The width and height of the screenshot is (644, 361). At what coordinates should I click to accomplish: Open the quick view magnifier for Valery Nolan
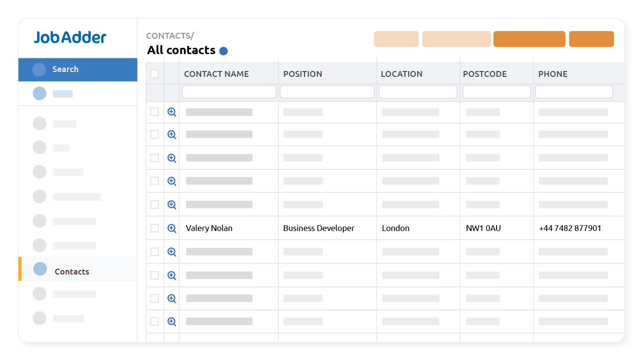click(171, 228)
